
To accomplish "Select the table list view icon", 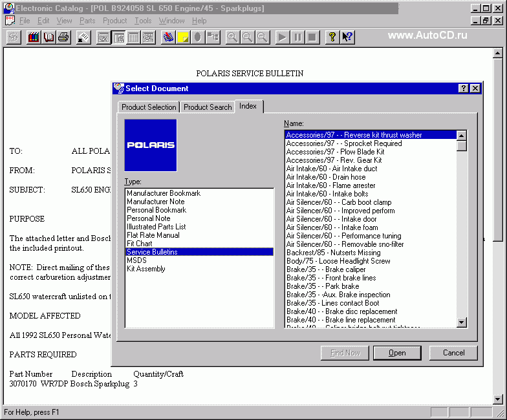I will click(133, 37).
